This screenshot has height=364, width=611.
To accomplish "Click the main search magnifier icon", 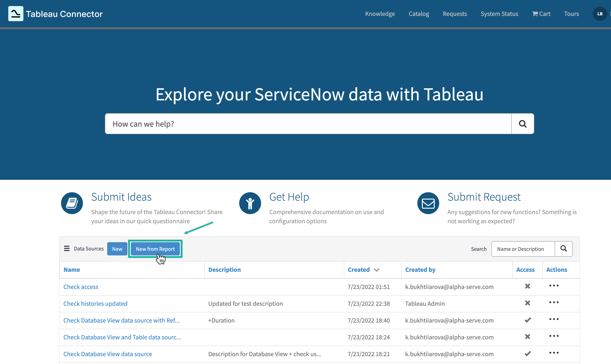I will [x=522, y=124].
